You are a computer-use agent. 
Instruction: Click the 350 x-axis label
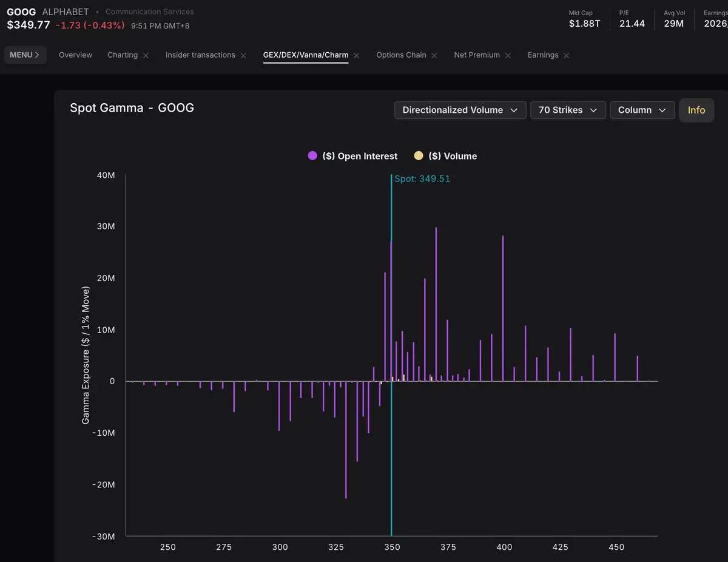point(393,547)
